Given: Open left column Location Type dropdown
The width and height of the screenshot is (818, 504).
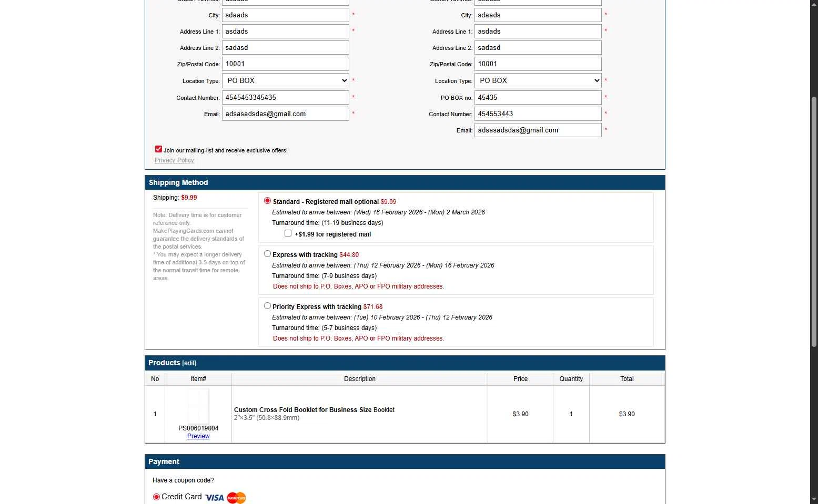Looking at the screenshot, I should point(286,80).
